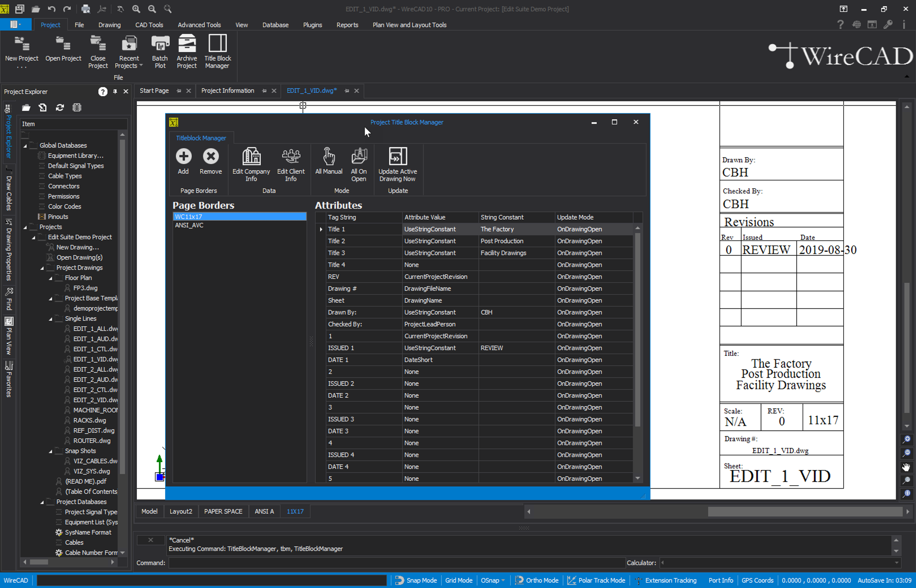Click Update Active Drawing Now
The width and height of the screenshot is (916, 588).
pyautogui.click(x=397, y=165)
